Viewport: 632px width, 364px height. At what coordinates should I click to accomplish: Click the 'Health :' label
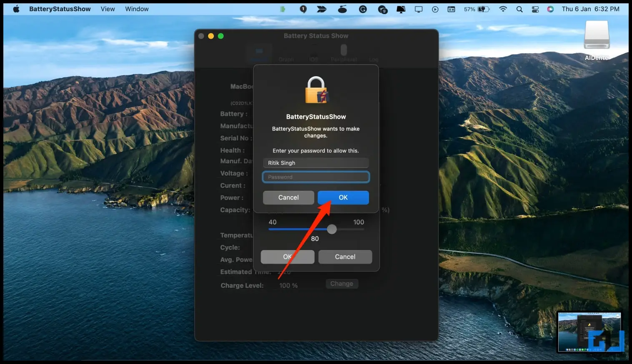(232, 150)
